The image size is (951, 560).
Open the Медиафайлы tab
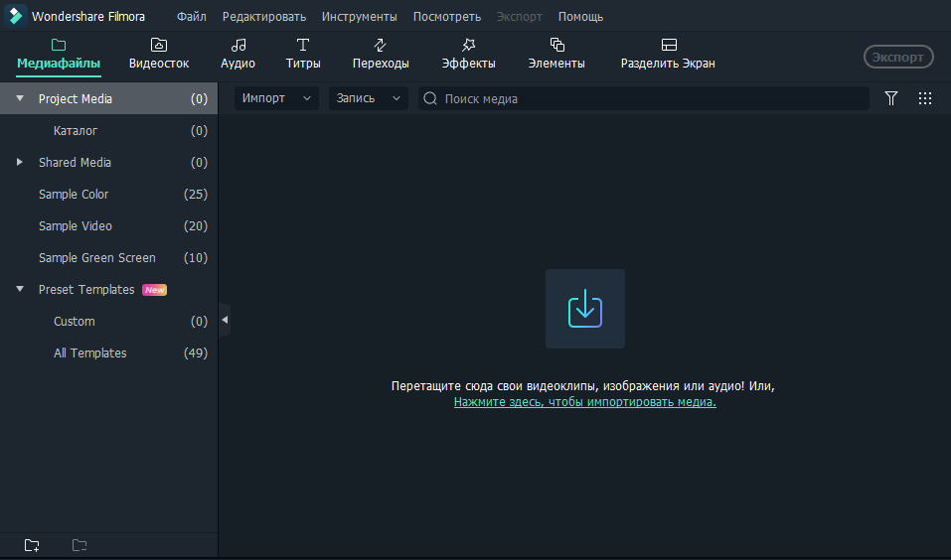click(59, 55)
